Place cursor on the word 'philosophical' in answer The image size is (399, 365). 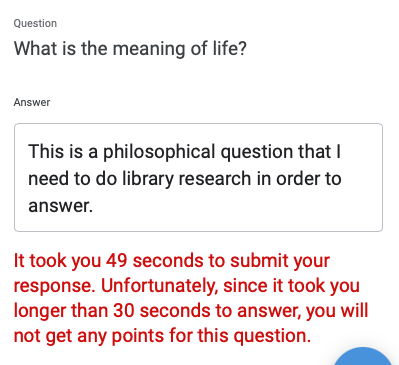tap(159, 152)
